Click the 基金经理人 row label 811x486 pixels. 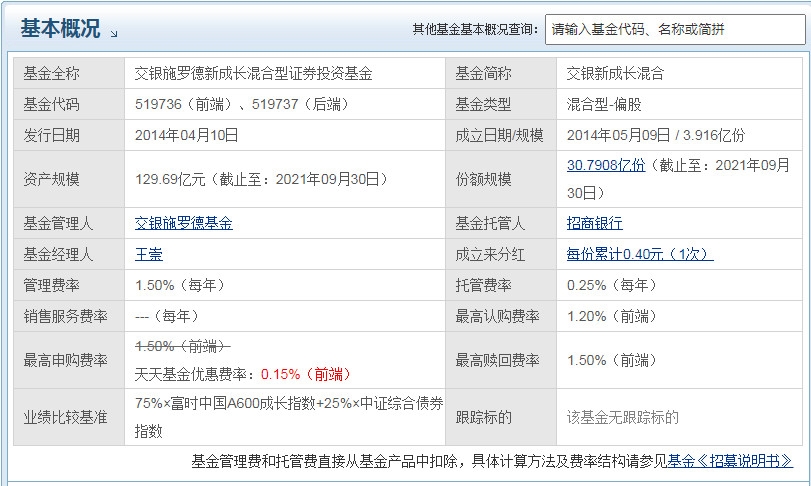click(58, 254)
